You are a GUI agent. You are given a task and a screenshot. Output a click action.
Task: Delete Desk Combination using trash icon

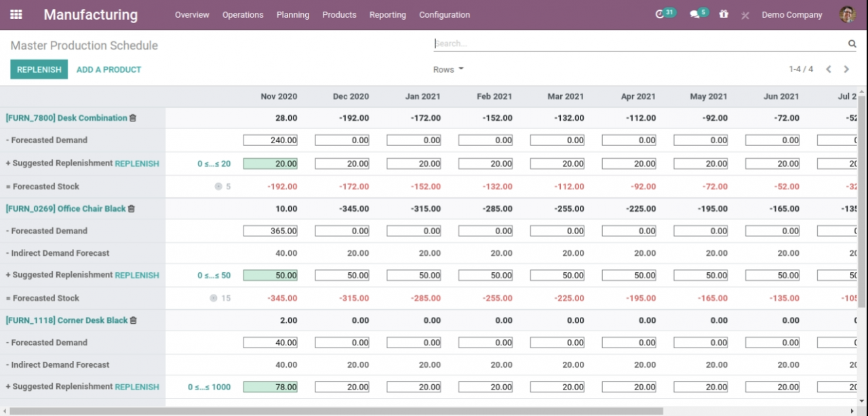133,118
